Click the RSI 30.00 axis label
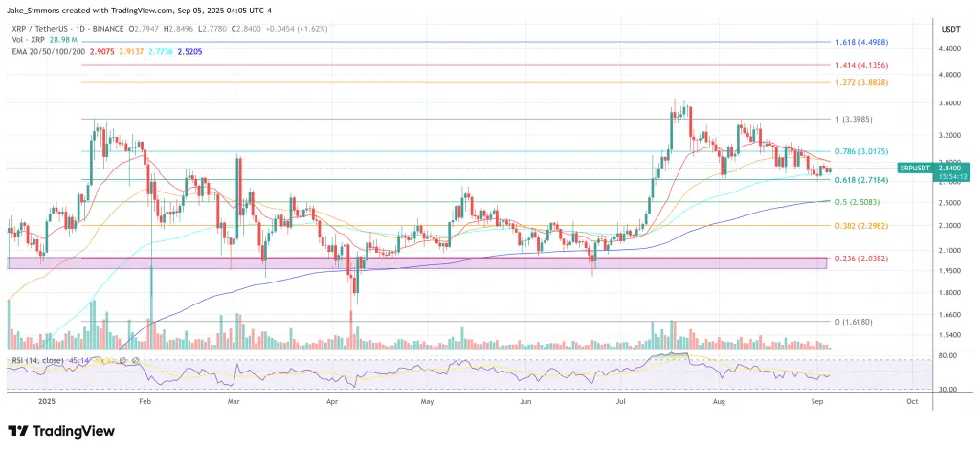The width and height of the screenshot is (980, 451). [x=948, y=389]
